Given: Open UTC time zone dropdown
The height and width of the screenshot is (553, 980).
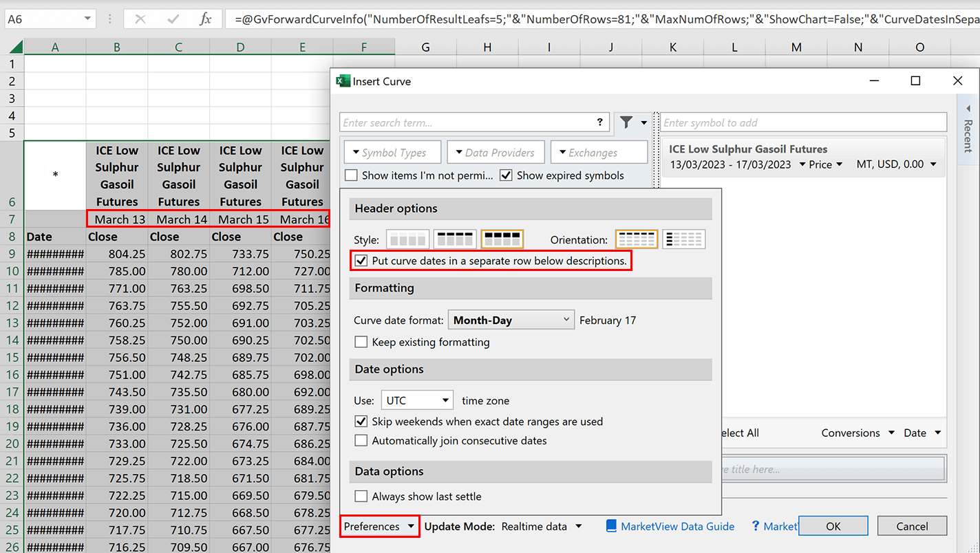Looking at the screenshot, I should click(x=416, y=400).
